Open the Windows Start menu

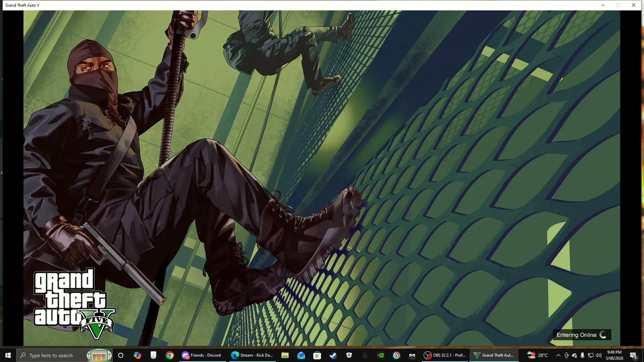(8, 355)
